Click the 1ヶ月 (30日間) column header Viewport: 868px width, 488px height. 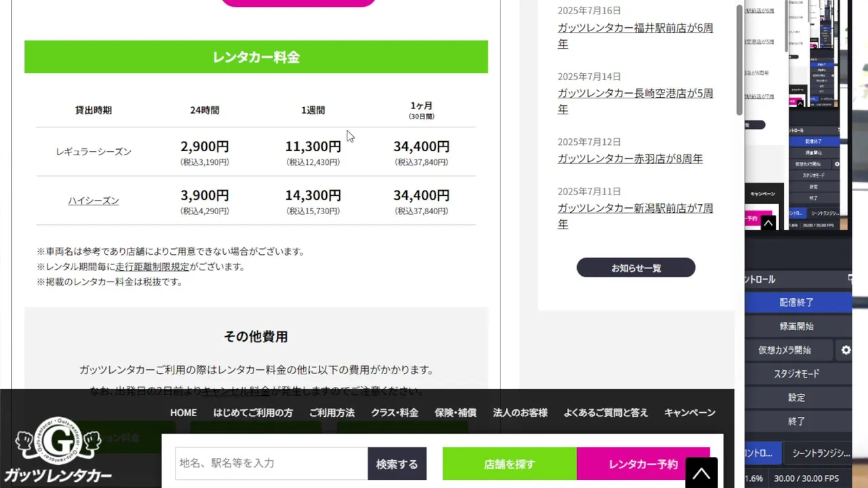coord(422,110)
